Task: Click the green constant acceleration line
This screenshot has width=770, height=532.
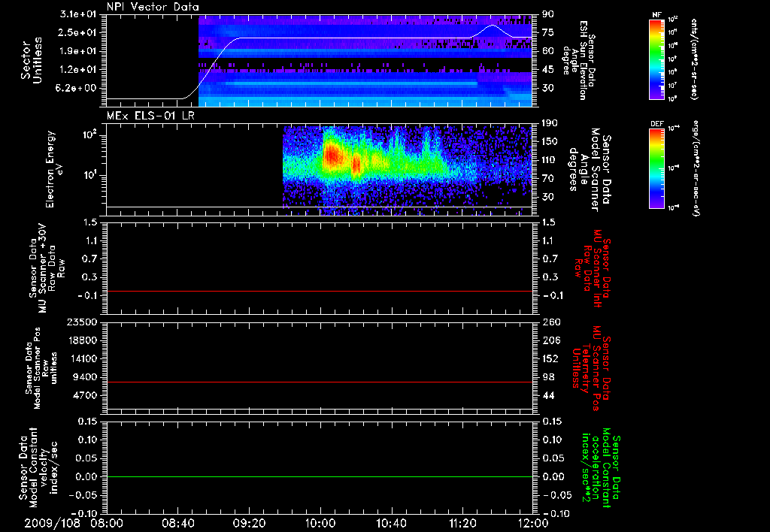Action: pos(319,476)
